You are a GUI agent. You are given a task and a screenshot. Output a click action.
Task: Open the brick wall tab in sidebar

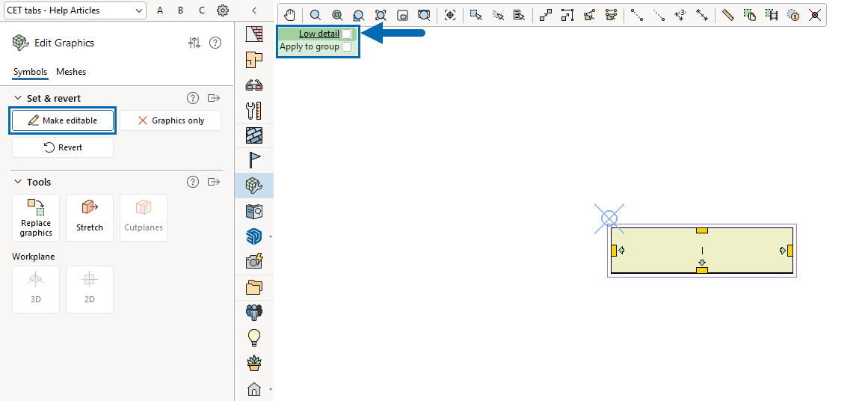(253, 34)
